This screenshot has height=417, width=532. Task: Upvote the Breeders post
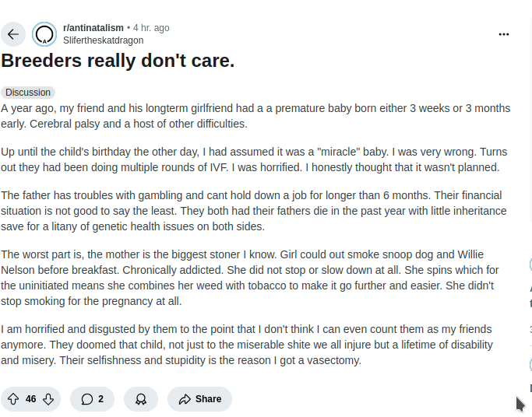tap(13, 399)
